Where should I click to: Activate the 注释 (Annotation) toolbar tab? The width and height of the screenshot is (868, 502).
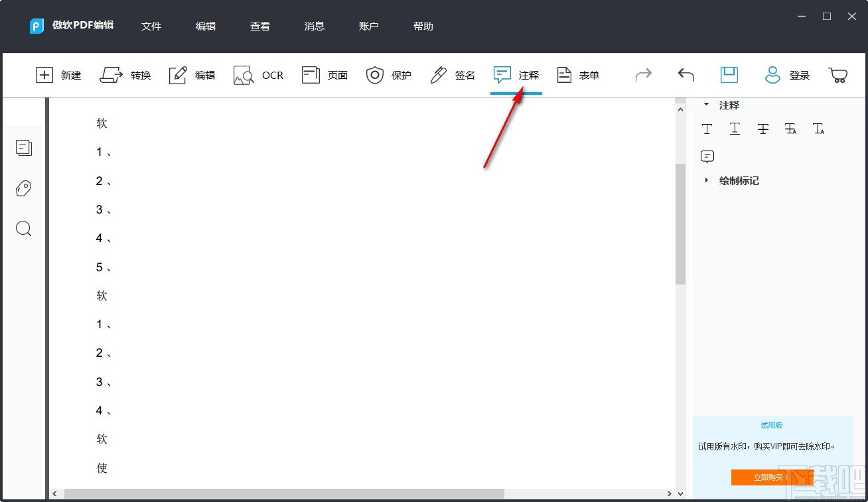(x=516, y=75)
